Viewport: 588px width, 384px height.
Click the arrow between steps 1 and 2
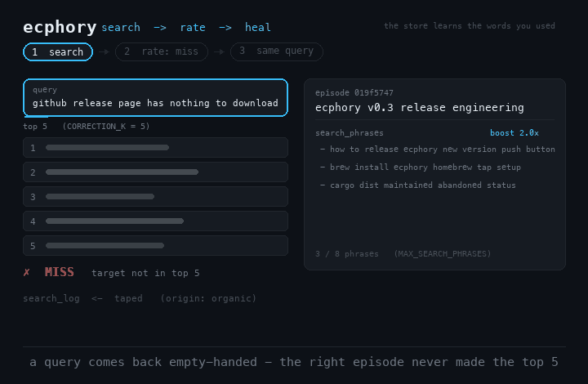coord(105,51)
